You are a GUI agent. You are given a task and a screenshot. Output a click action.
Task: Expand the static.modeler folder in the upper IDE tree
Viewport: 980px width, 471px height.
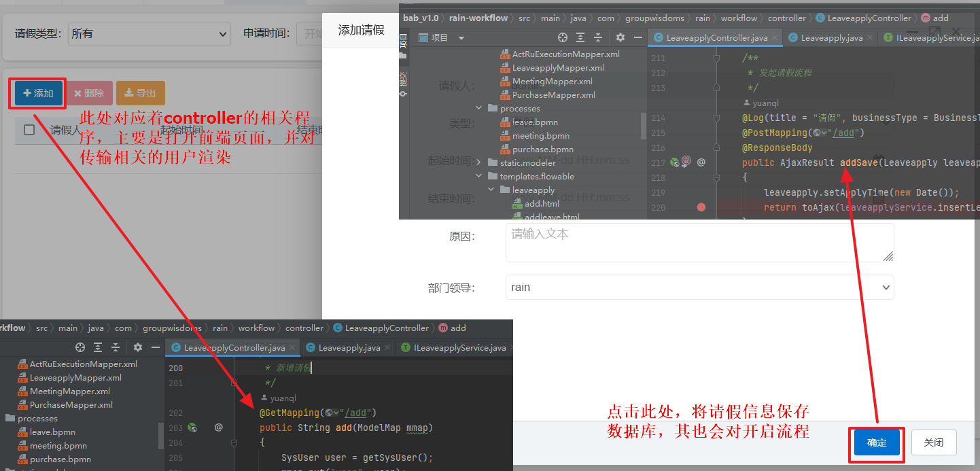(480, 162)
